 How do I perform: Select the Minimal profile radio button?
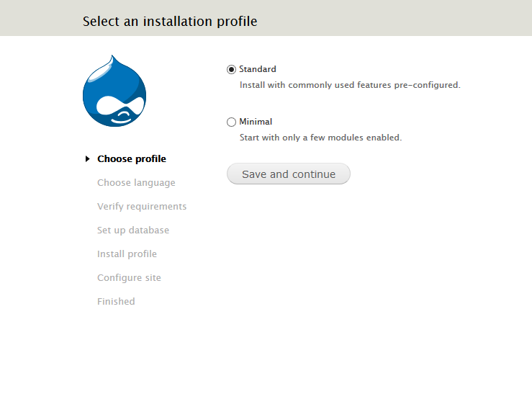[x=231, y=122]
